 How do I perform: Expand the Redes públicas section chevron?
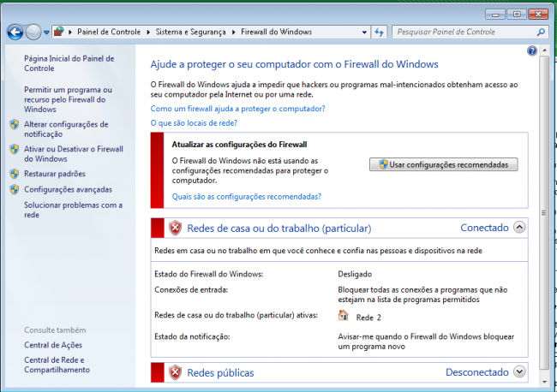tap(519, 371)
